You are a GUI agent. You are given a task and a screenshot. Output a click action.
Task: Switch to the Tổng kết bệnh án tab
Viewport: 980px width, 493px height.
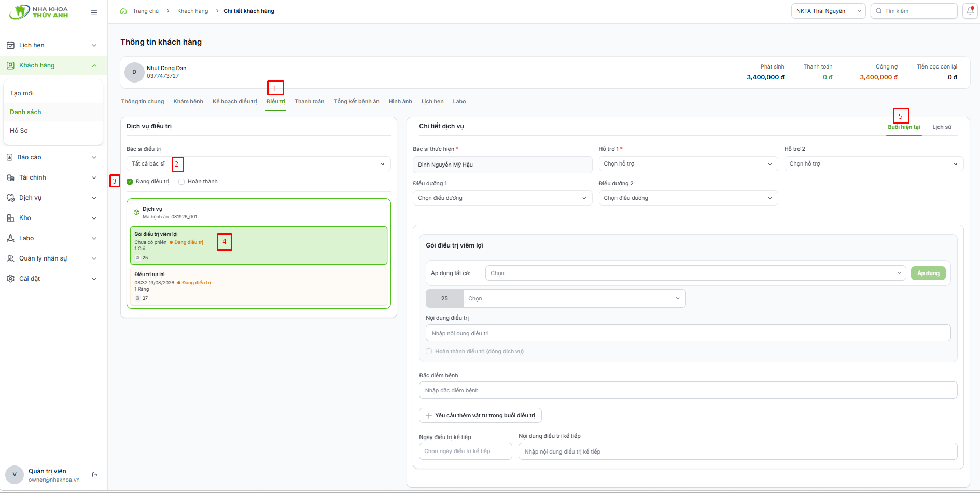[357, 102]
